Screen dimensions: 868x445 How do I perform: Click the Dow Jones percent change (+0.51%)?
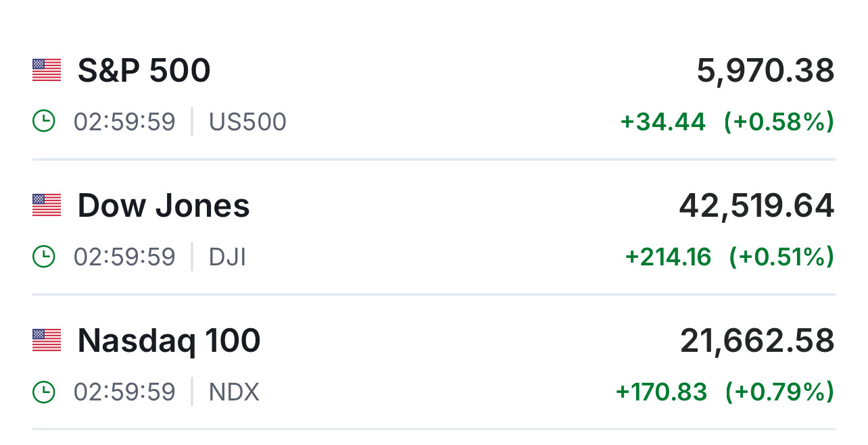point(781,257)
